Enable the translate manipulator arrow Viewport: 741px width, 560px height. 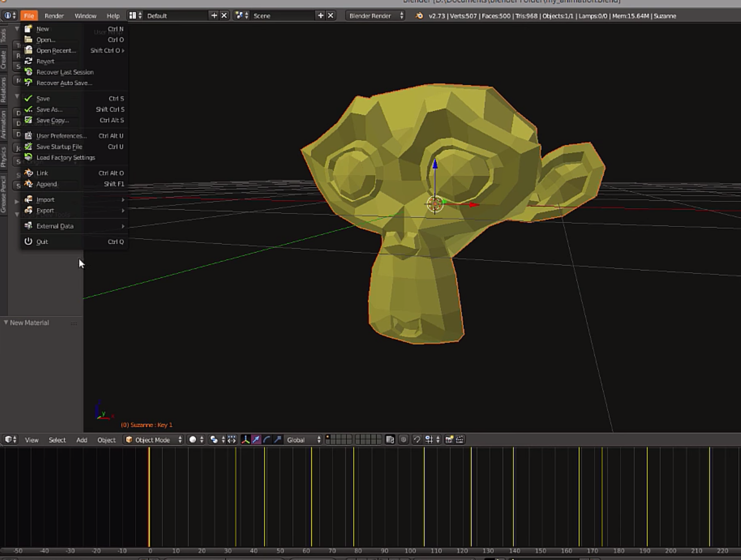tap(256, 440)
